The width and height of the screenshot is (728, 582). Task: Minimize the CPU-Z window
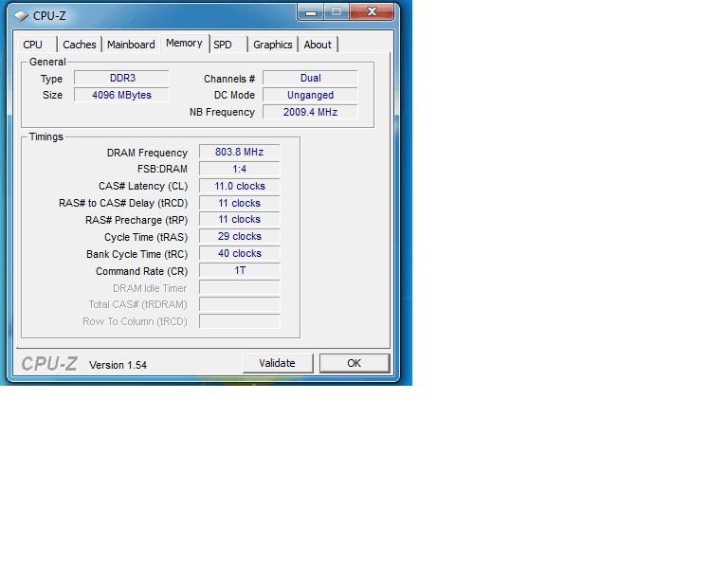pyautogui.click(x=311, y=12)
